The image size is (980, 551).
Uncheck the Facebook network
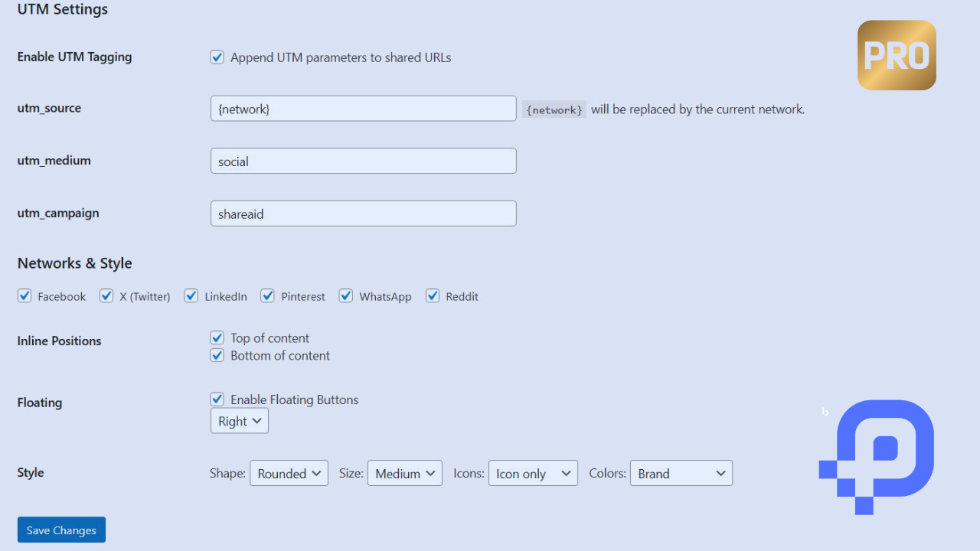24,295
